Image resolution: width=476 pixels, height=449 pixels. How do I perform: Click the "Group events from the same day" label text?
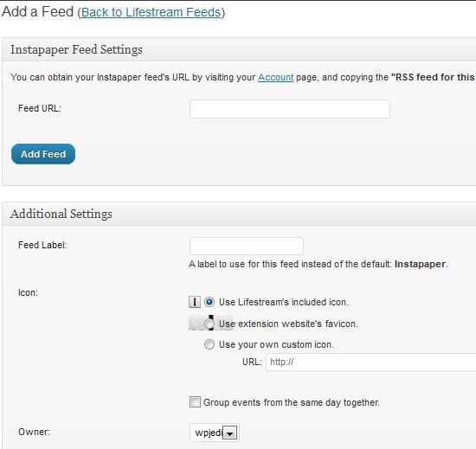pos(292,402)
